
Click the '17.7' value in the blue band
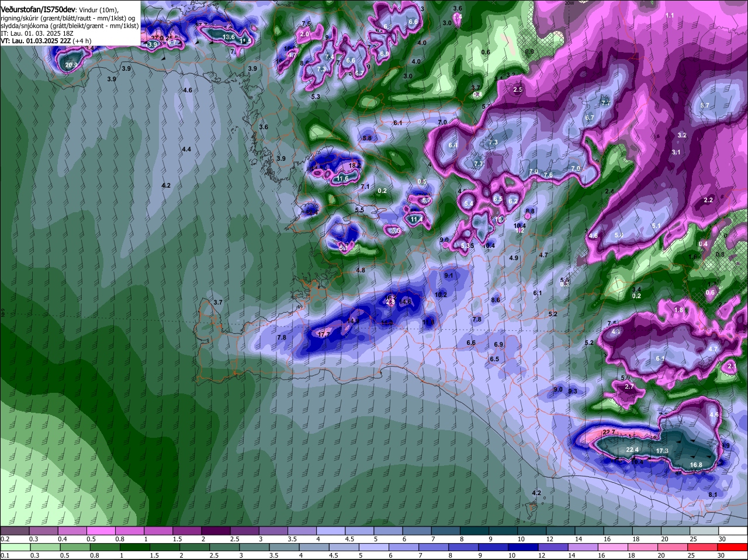pyautogui.click(x=324, y=334)
